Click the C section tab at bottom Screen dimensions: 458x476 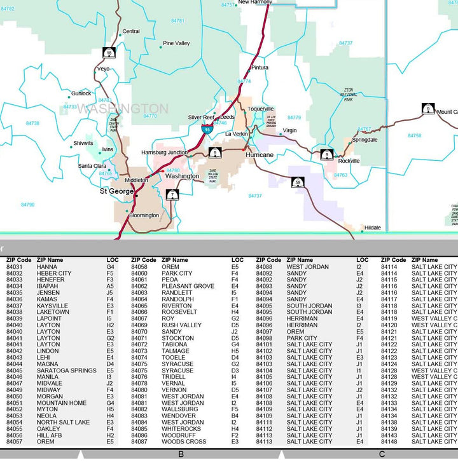(382, 454)
